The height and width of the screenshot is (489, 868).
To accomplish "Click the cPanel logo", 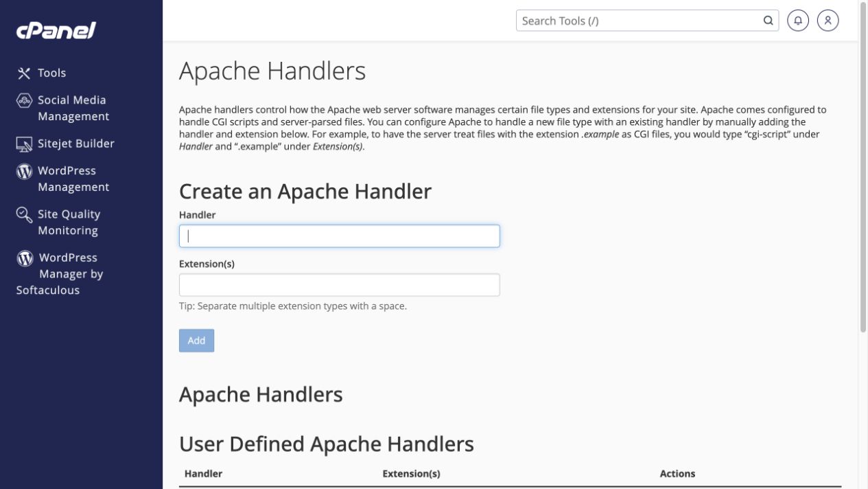I will (56, 30).
